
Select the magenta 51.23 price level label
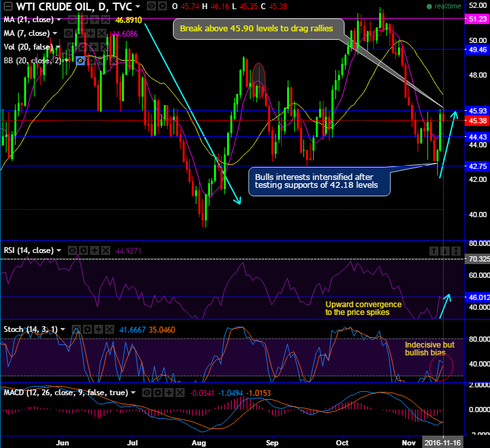pos(475,20)
